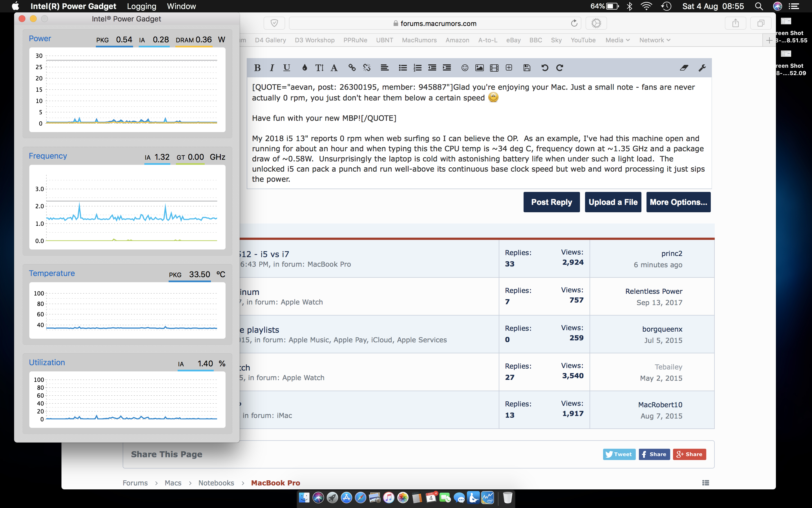
Task: Click the More Options... button
Action: click(x=678, y=202)
